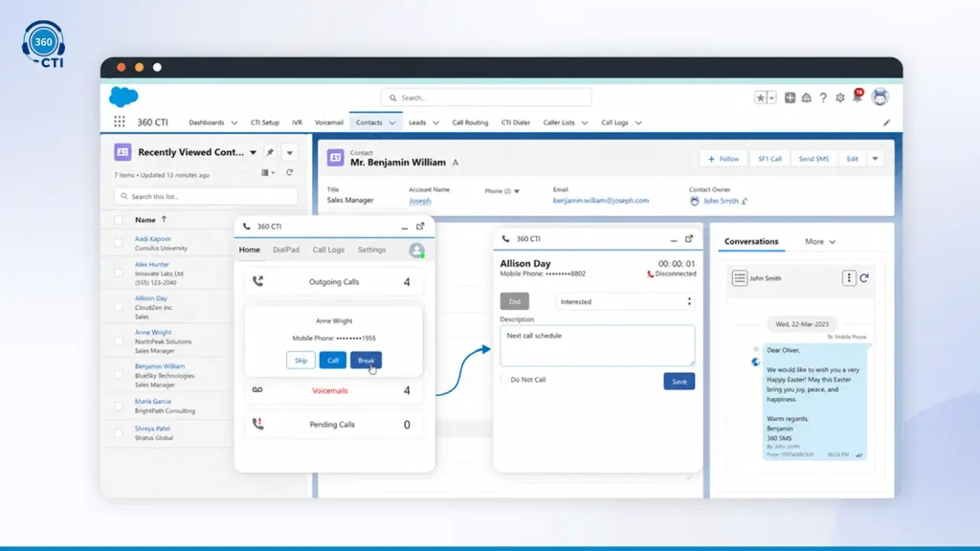Screen dimensions: 980x551
Task: Save the call disposition
Action: [679, 381]
